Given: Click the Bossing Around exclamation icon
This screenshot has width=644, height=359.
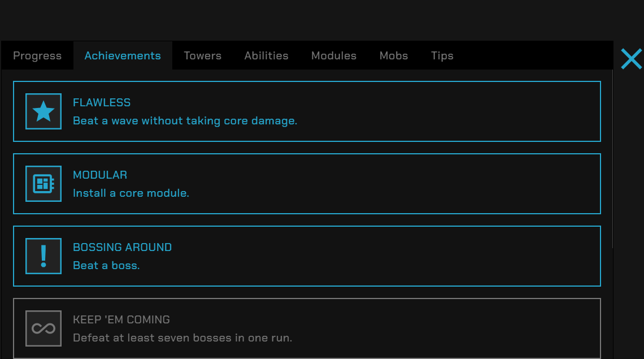Looking at the screenshot, I should coord(43,256).
